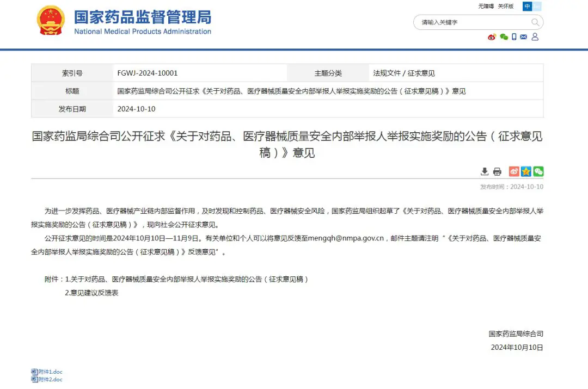Click the search magnifier icon
The image size is (588, 389).
pyautogui.click(x=535, y=22)
